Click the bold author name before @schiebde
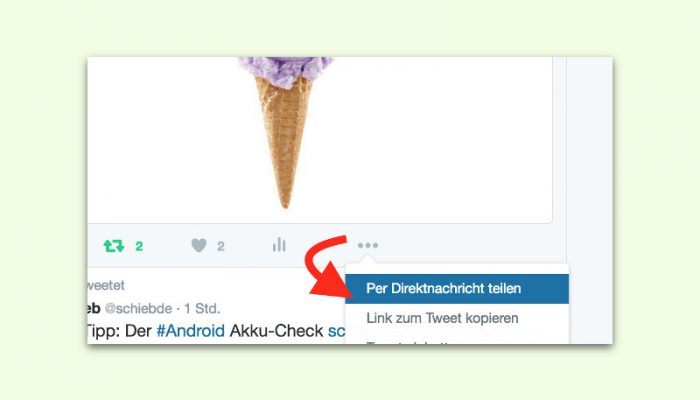This screenshot has height=400, width=700. pyautogui.click(x=94, y=308)
